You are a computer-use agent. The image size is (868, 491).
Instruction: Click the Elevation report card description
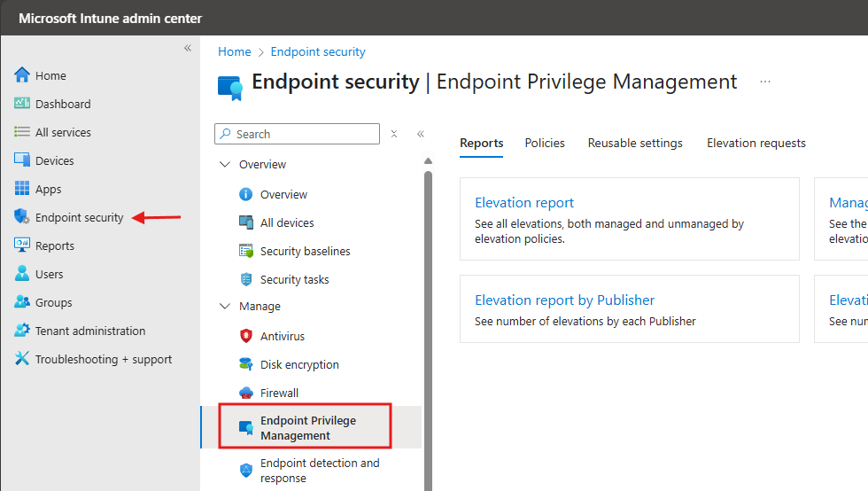tap(609, 231)
